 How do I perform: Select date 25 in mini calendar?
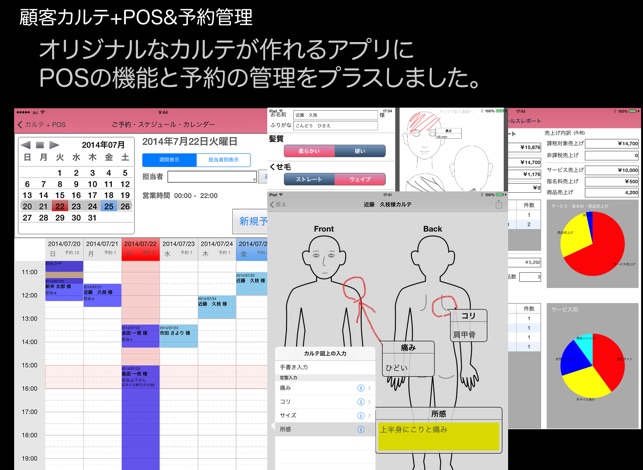click(109, 207)
